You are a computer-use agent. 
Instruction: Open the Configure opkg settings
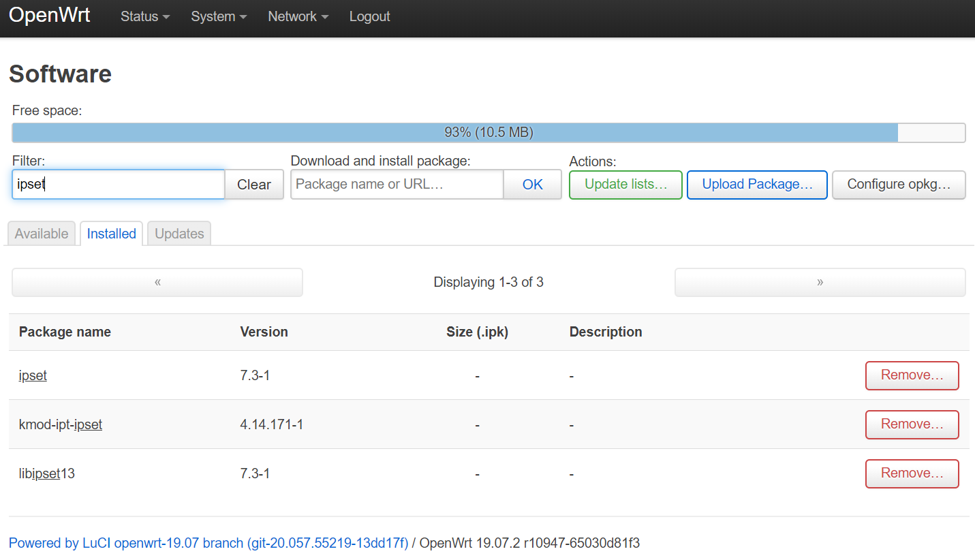click(x=898, y=184)
